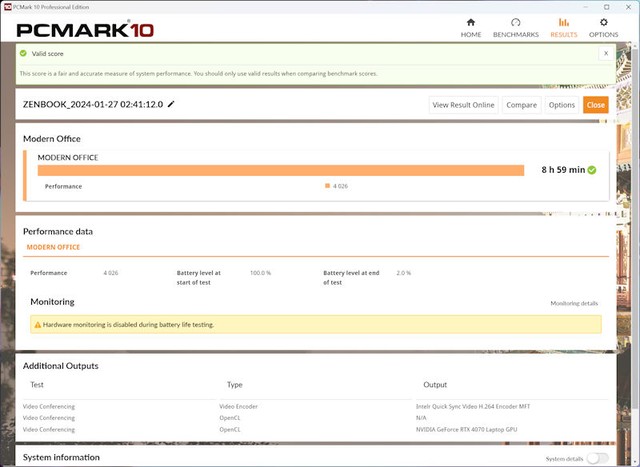Click the green check beside 8 h 59 min
640x467 pixels.
(x=592, y=170)
